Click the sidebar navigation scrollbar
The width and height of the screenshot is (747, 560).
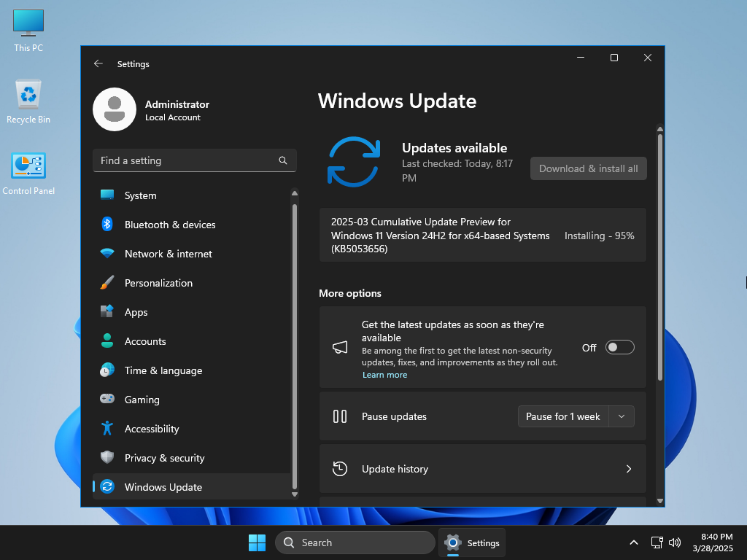[295, 346]
